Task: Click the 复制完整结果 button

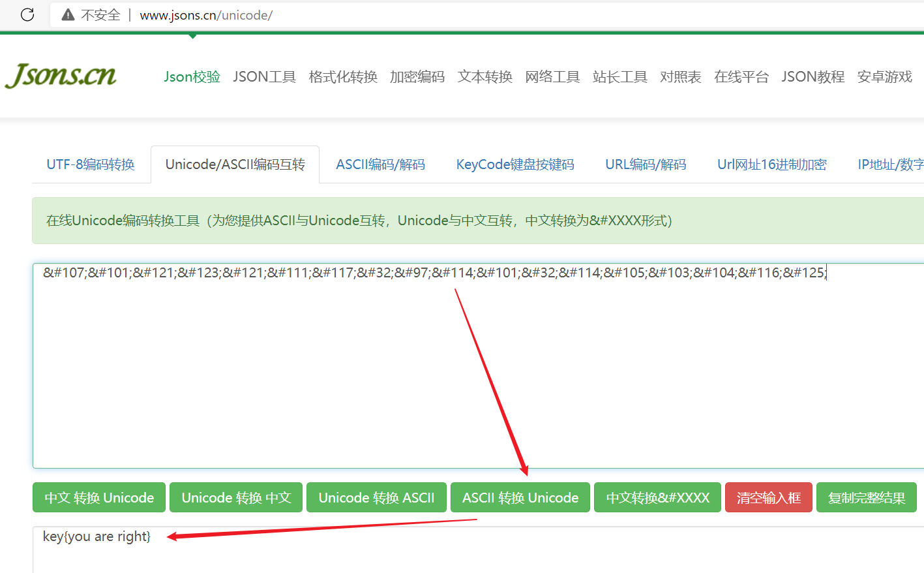Action: click(x=867, y=497)
